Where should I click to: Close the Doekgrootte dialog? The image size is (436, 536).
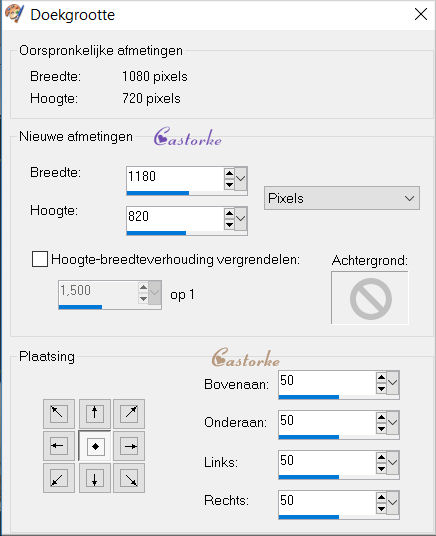coord(421,14)
